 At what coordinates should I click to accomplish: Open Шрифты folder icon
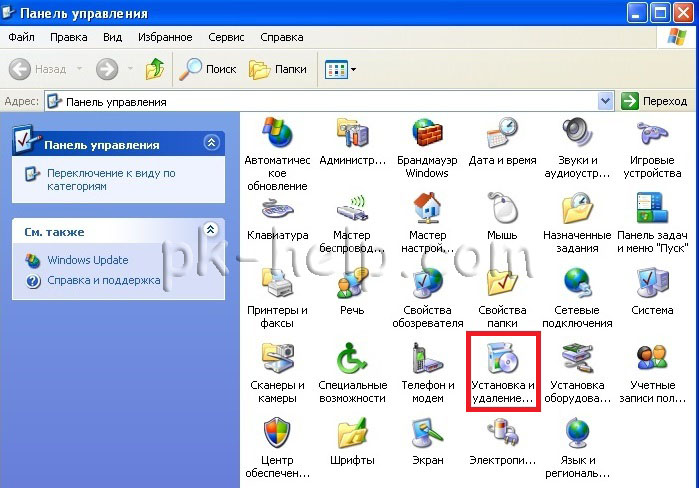point(352,432)
